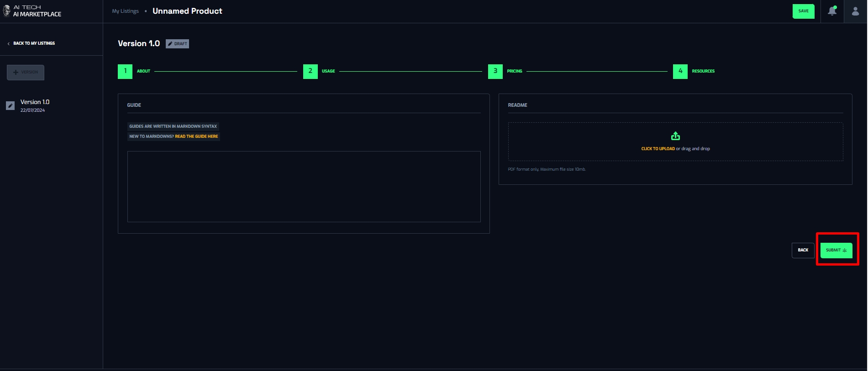Go to step 2 Usage
Viewport: 868px width, 371px height.
click(x=310, y=71)
